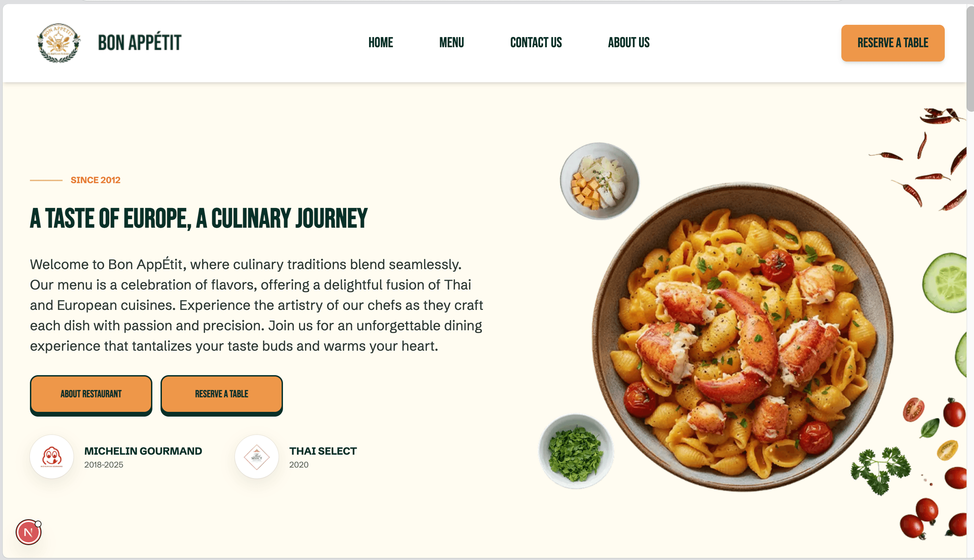974x560 pixels.
Task: Click the Thai Select badge icon
Action: (257, 457)
